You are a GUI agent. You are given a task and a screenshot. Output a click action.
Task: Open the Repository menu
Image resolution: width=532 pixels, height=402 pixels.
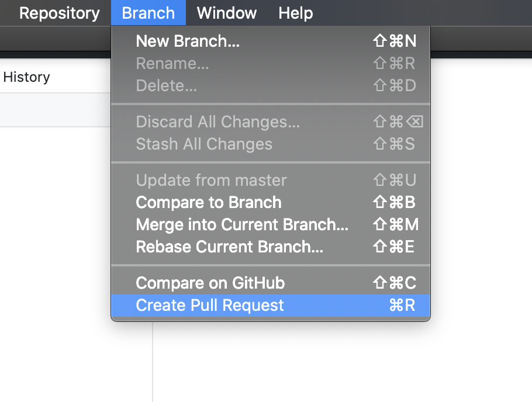tap(59, 13)
